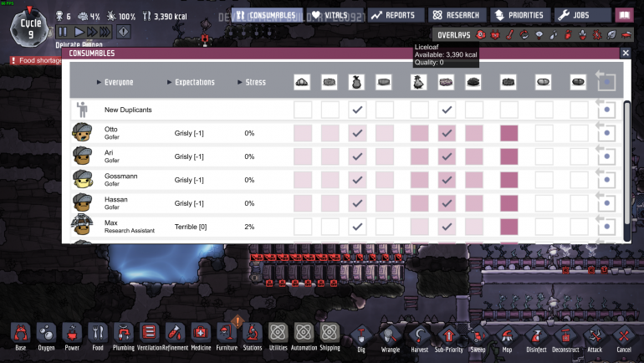Select the Attack tool

595,339
